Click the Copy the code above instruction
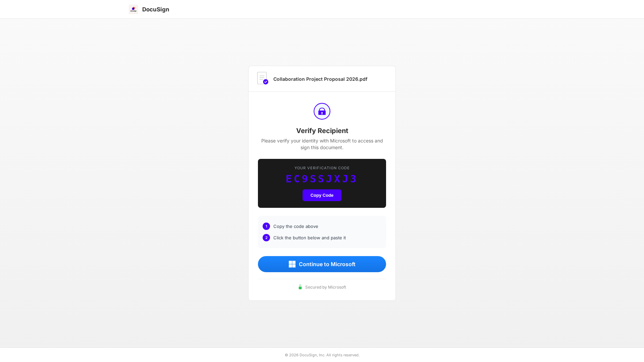The image size is (644, 362). coord(296,227)
